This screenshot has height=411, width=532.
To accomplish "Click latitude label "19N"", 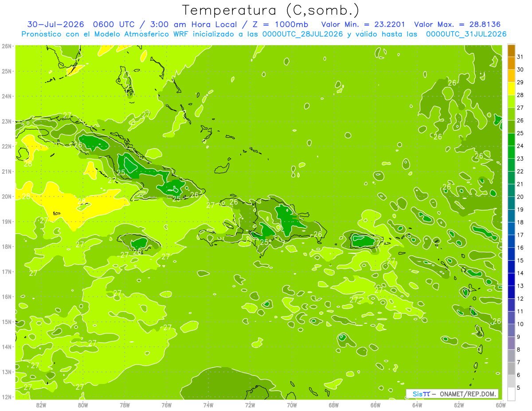I will [7, 221].
